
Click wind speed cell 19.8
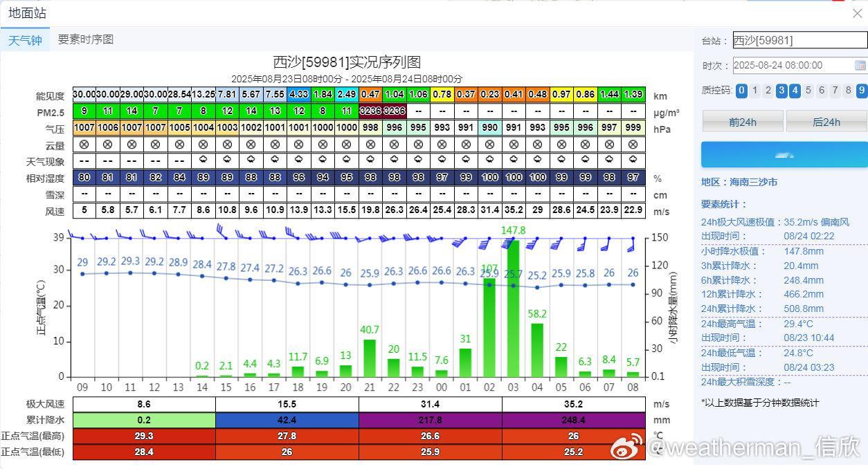[x=370, y=210]
